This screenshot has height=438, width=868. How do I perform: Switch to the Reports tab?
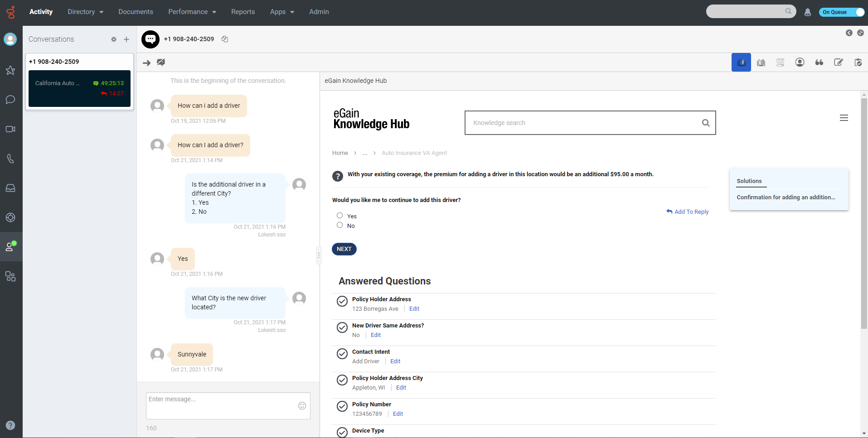tap(243, 12)
